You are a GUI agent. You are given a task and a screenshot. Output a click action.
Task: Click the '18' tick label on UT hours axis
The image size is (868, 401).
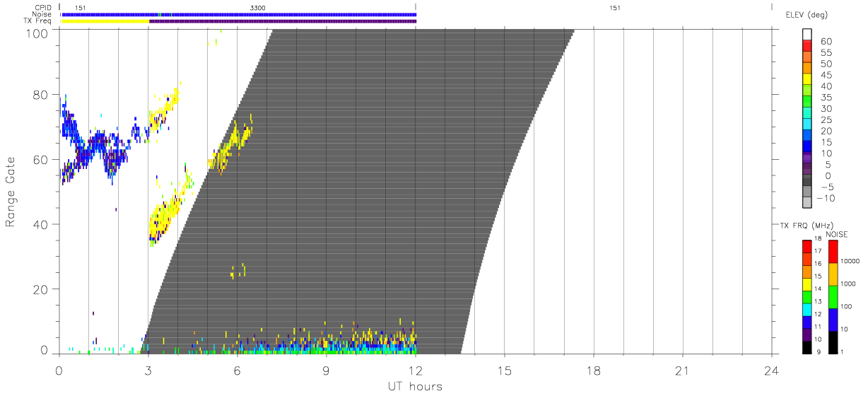click(x=593, y=371)
